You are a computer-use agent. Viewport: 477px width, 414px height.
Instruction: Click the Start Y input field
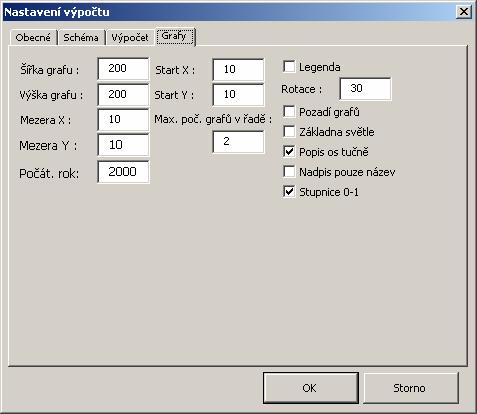point(238,94)
